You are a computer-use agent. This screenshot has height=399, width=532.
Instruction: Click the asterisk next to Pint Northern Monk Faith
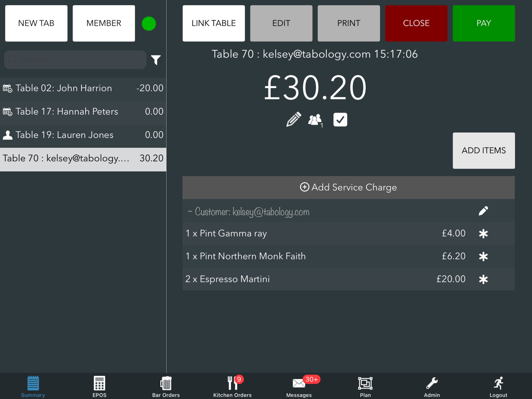tap(483, 256)
